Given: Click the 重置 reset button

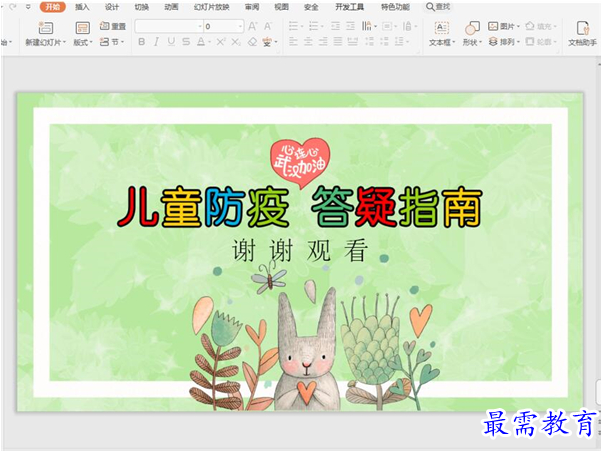Looking at the screenshot, I should (x=113, y=26).
